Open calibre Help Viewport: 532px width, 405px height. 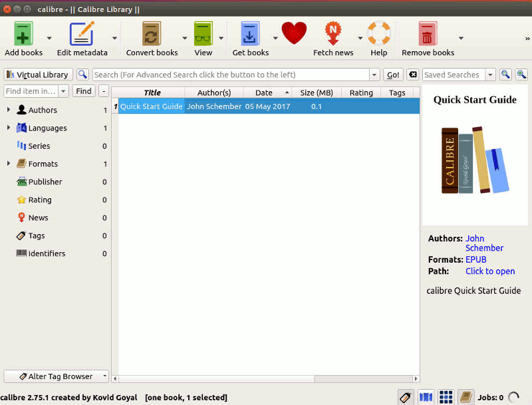click(379, 32)
